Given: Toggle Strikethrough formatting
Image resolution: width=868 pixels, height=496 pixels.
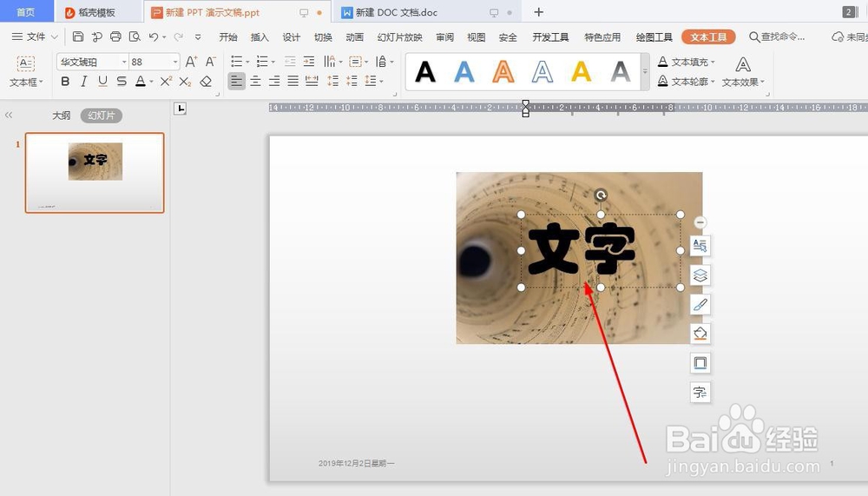Looking at the screenshot, I should coord(122,82).
